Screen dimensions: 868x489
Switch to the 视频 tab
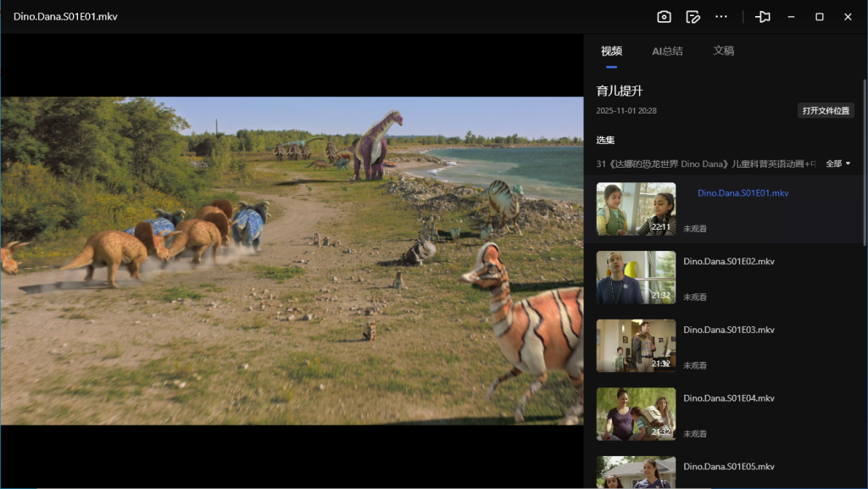coord(611,51)
